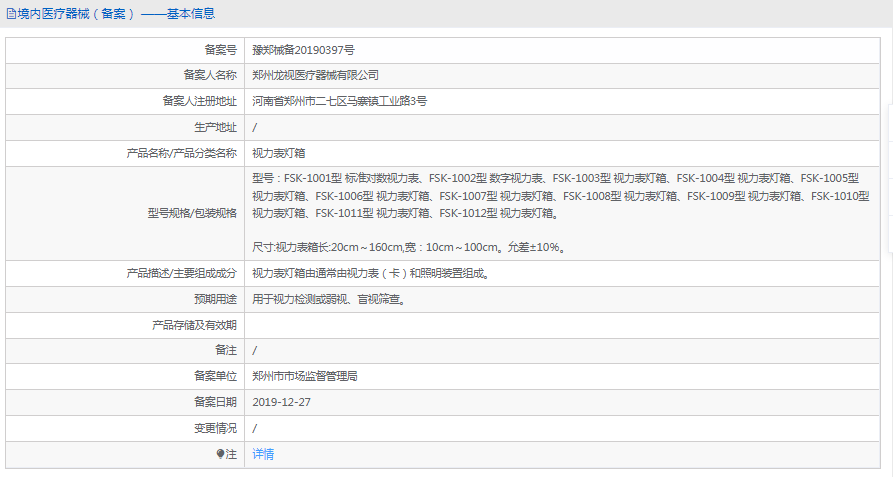This screenshot has width=893, height=477.
Task: Click the document icon beside 境内医疗器械 heading
Action: pyautogui.click(x=11, y=14)
